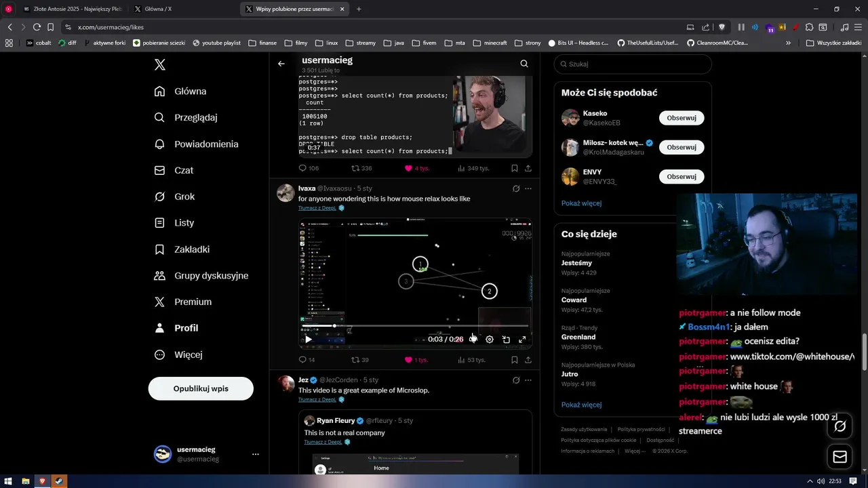The width and height of the screenshot is (868, 488).
Task: Click the X logo in the sidebar
Action: (x=159, y=64)
